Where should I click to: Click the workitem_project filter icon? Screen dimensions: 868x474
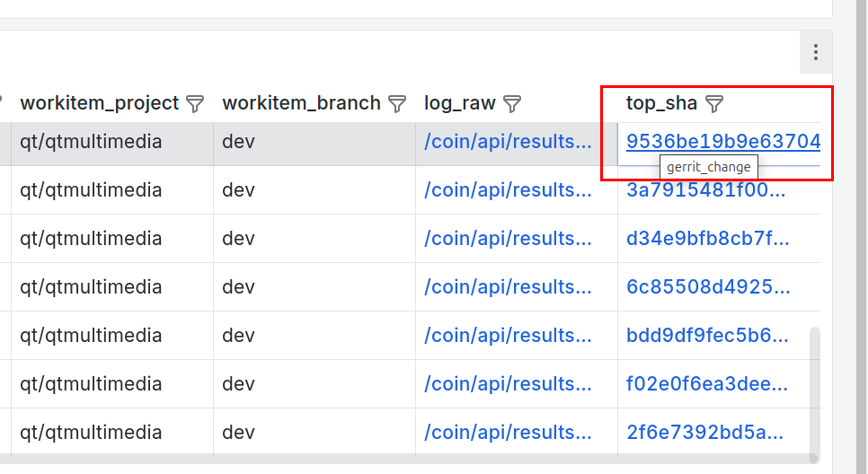pos(195,103)
